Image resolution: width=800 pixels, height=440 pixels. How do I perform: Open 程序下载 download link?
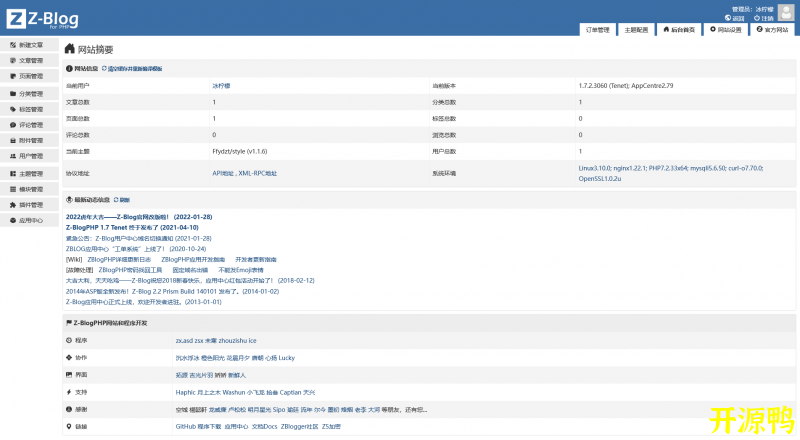[209, 427]
